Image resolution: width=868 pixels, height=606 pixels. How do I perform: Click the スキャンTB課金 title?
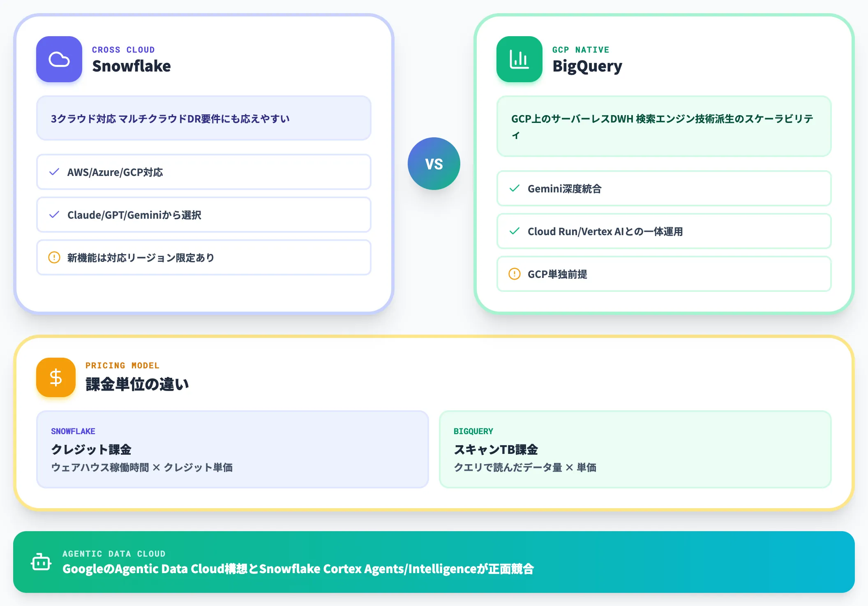(x=496, y=449)
